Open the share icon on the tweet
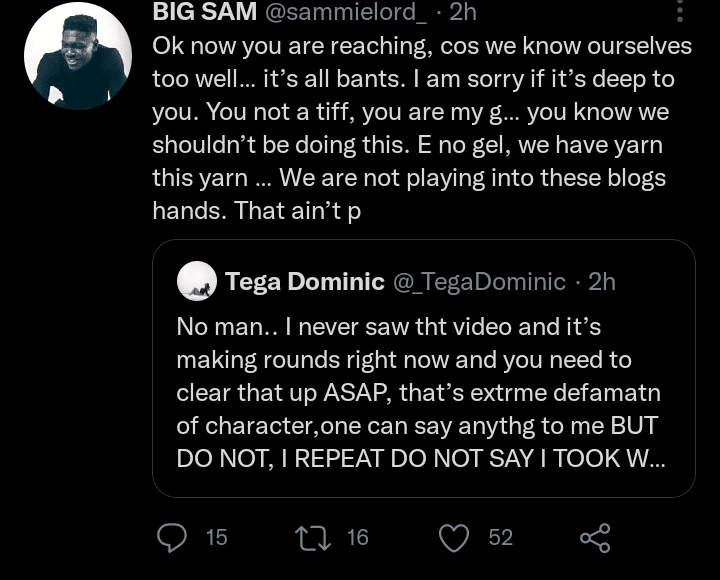The width and height of the screenshot is (720, 580). point(595,538)
